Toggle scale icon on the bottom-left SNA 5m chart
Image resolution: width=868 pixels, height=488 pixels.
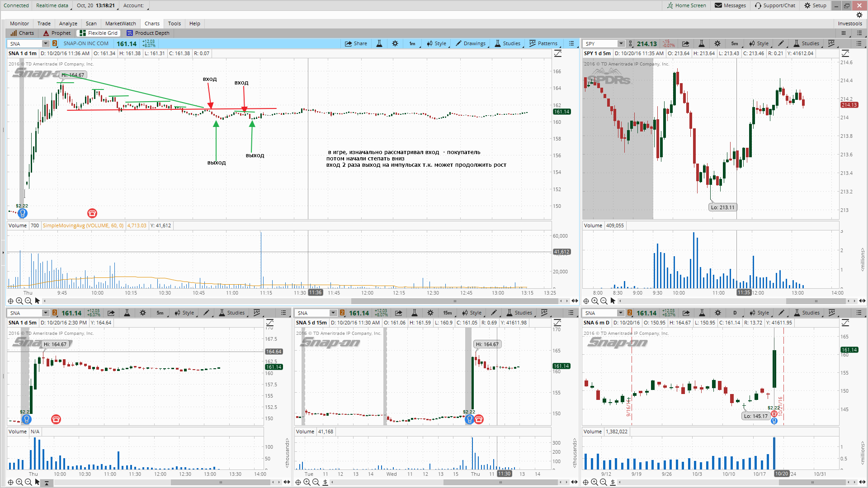[270, 323]
